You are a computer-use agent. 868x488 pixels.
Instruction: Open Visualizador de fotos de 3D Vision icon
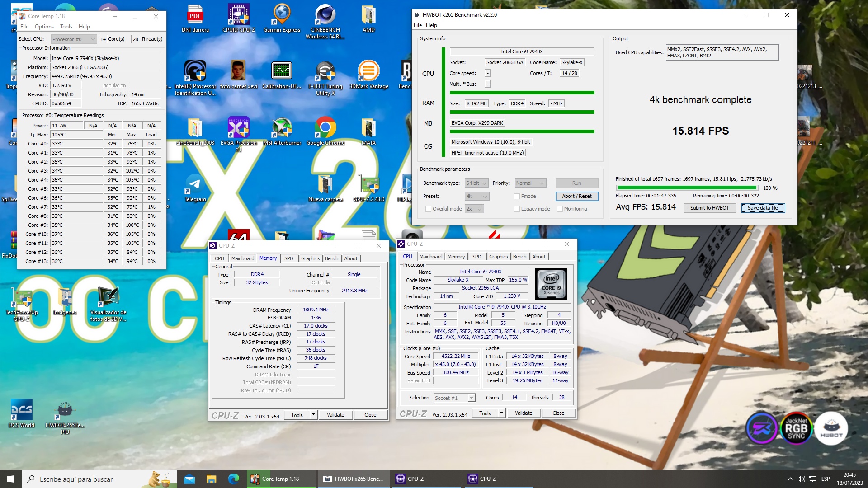click(x=108, y=304)
